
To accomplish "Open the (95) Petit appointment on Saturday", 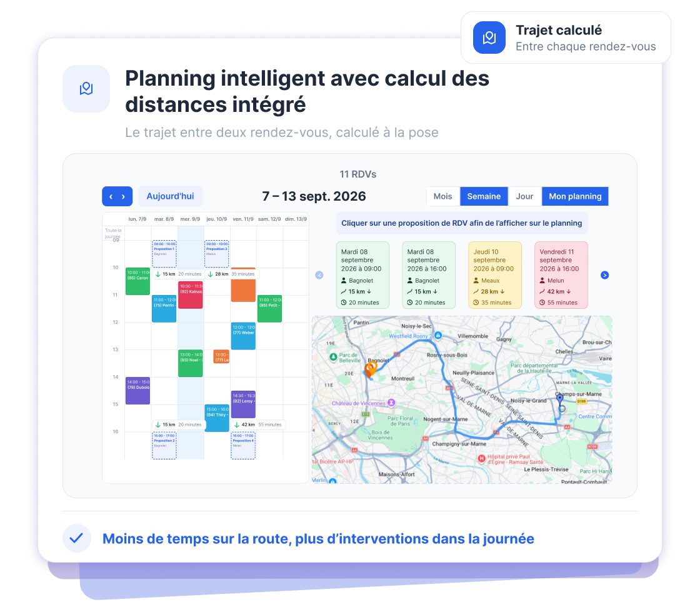I will (269, 309).
